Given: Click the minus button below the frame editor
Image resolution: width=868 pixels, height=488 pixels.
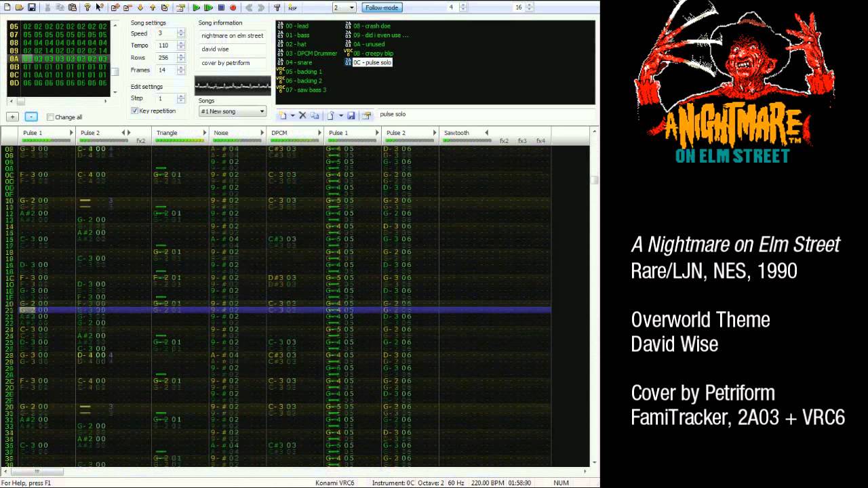Looking at the screenshot, I should coord(31,117).
